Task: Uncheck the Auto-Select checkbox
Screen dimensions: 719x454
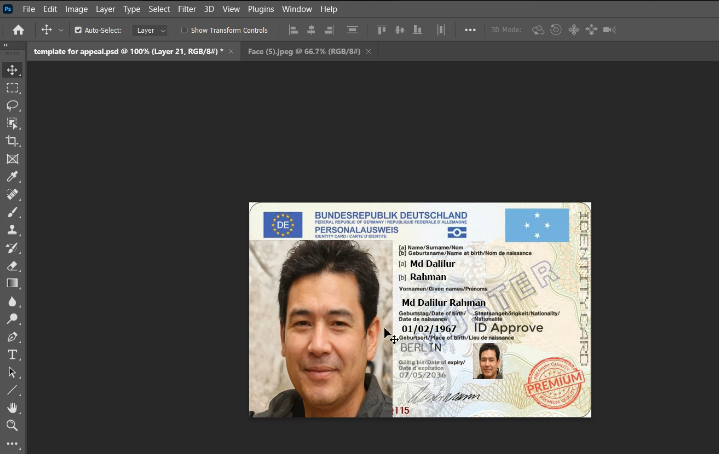Action: pyautogui.click(x=78, y=30)
